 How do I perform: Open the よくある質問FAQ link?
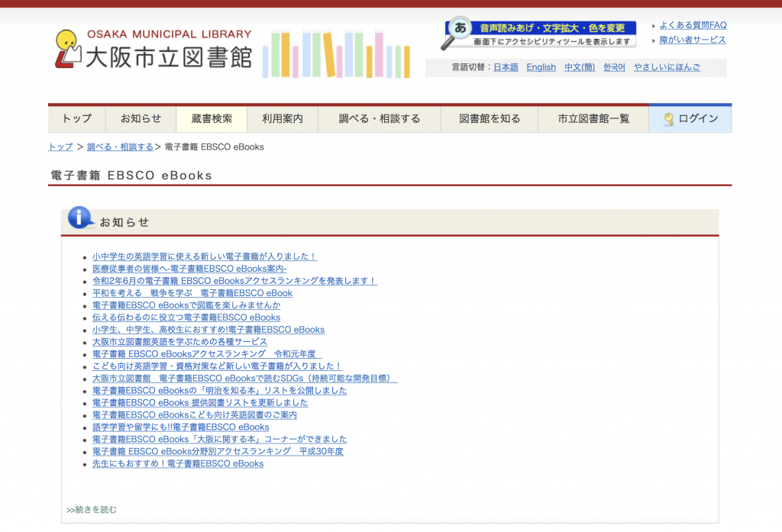click(x=693, y=25)
